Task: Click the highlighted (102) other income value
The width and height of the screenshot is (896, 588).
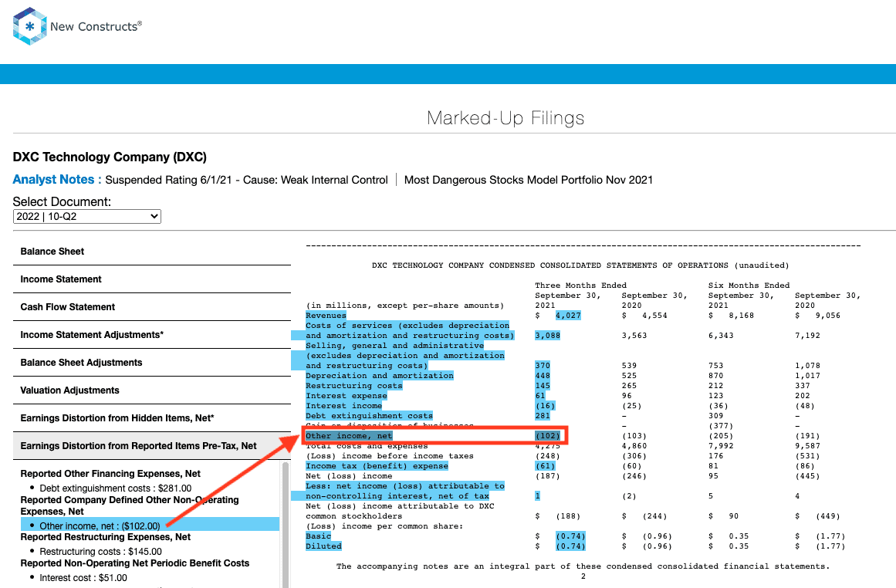Action: tap(547, 435)
